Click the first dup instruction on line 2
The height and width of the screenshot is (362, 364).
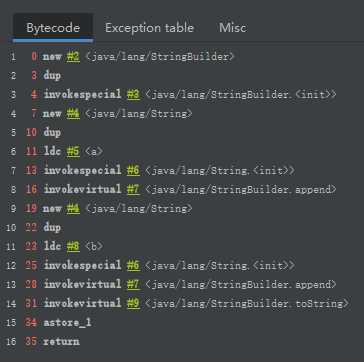click(52, 76)
